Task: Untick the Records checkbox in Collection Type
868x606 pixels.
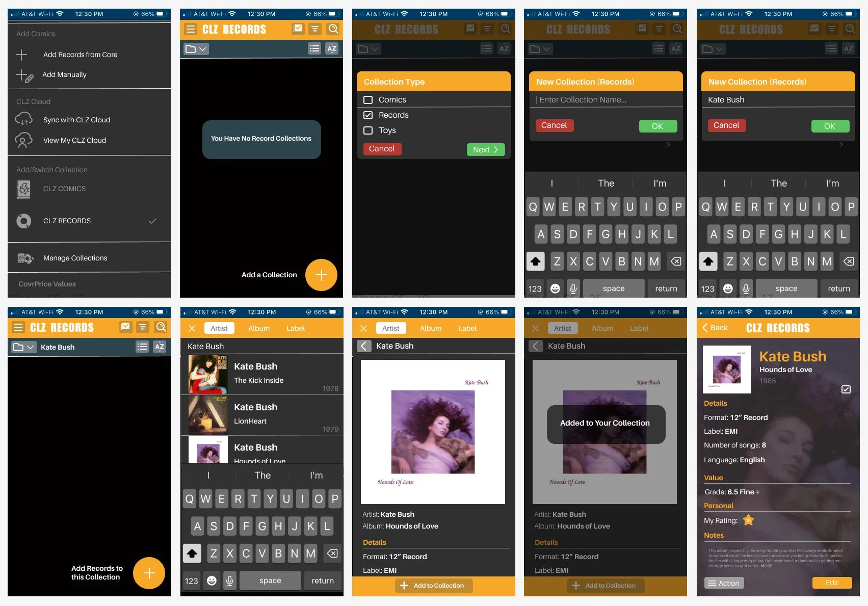Action: [368, 115]
